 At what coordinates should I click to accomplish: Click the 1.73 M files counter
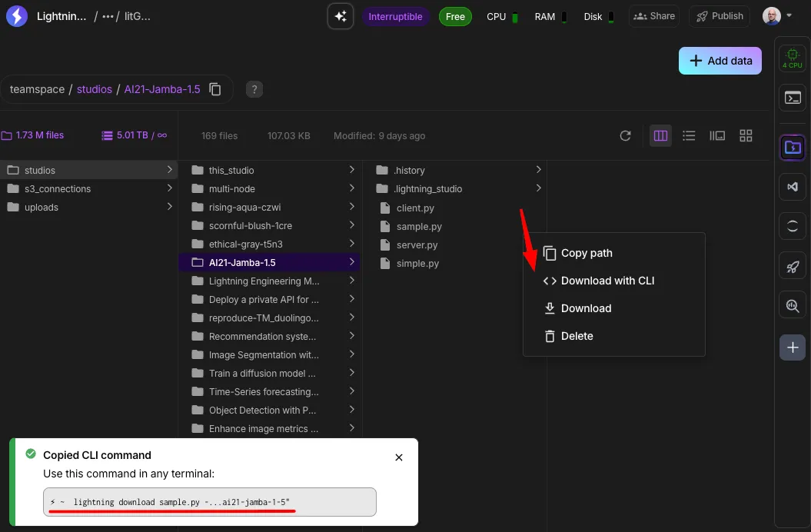tap(32, 135)
